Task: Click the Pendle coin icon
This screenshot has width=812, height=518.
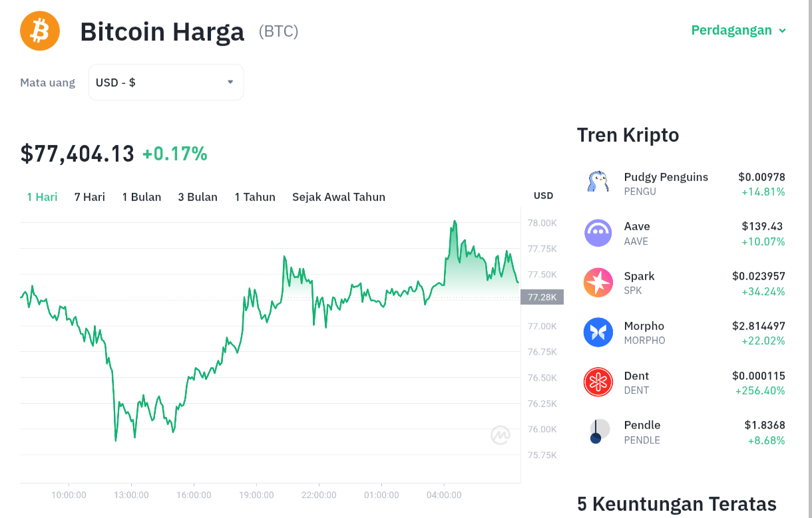Action: pyautogui.click(x=598, y=432)
